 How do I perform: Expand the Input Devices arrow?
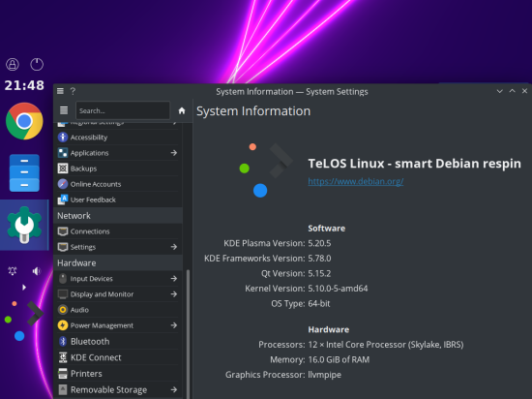point(174,279)
